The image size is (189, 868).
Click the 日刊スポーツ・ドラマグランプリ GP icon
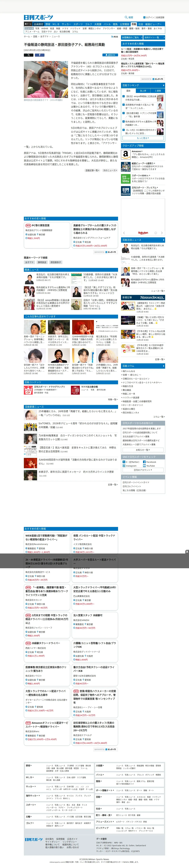(28, 390)
